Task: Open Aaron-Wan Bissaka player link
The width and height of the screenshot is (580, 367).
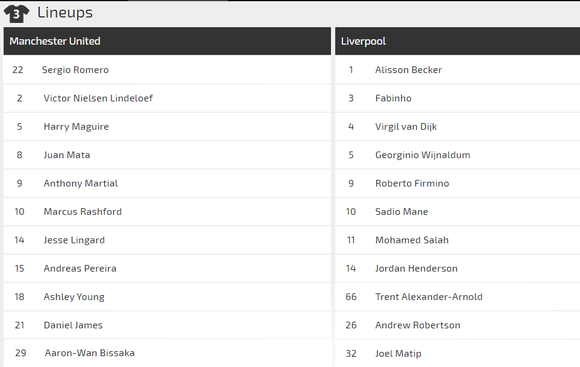Action: pyautogui.click(x=90, y=353)
